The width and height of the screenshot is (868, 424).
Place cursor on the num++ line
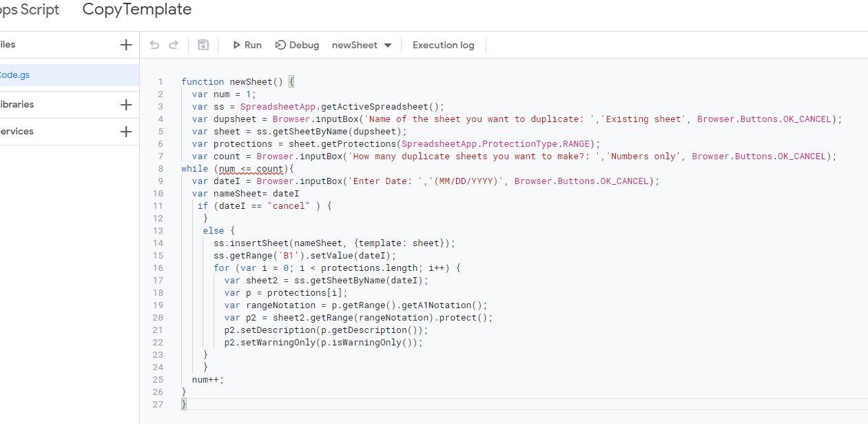point(208,380)
